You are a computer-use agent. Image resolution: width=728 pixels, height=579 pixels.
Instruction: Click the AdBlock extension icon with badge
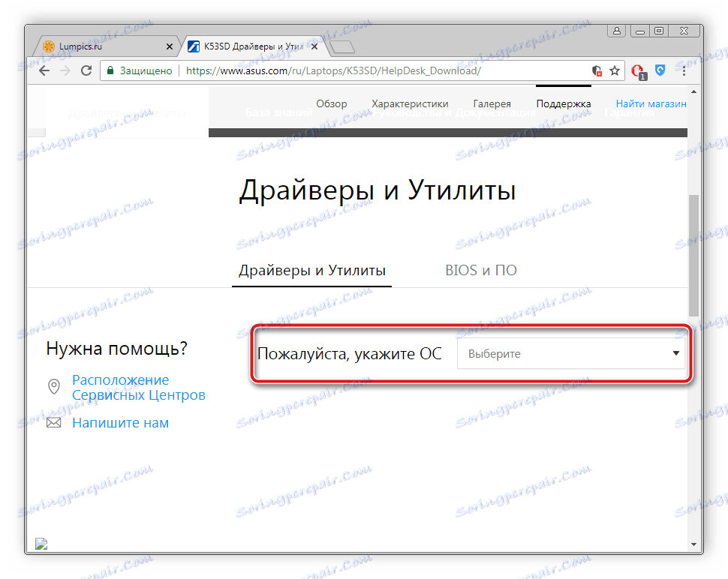coord(637,70)
